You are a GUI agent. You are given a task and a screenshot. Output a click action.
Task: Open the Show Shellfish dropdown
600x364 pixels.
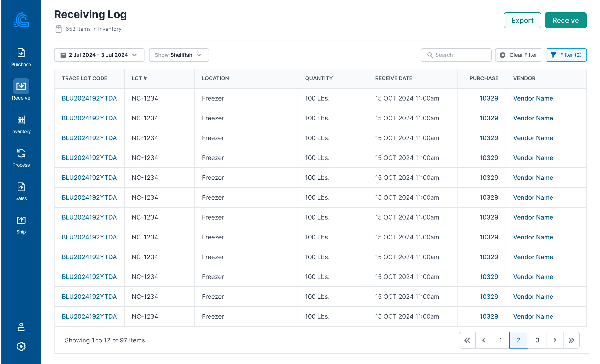(179, 55)
